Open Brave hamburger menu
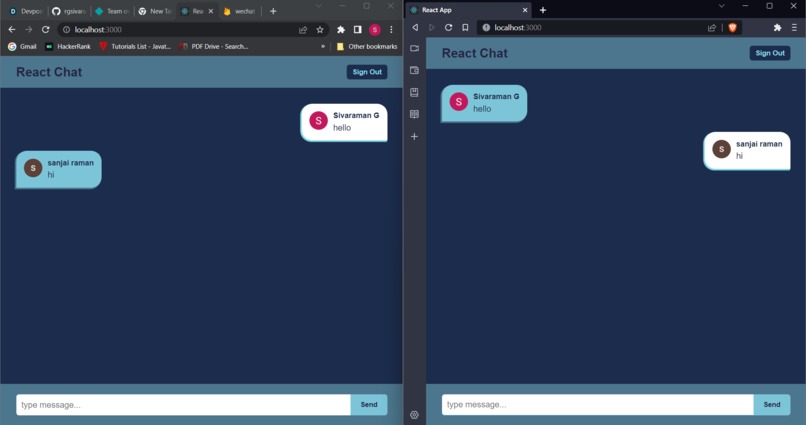This screenshot has width=806, height=425. click(794, 28)
